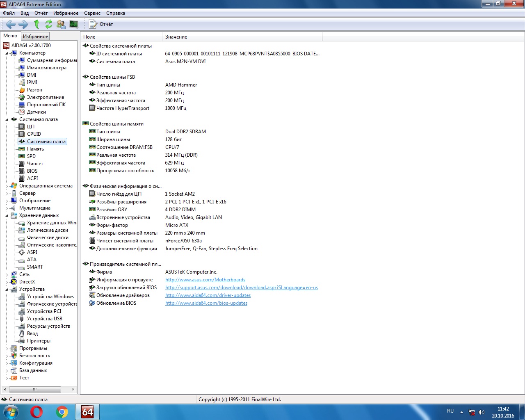Select the ЦП tree item
This screenshot has height=420, width=525.
pos(31,127)
